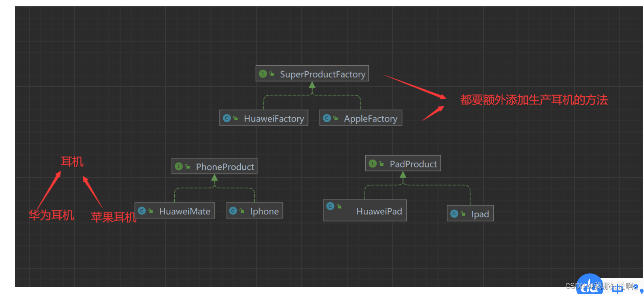
Task: Click the visibility lock icon beside HuaweiPad
Action: [x=339, y=206]
